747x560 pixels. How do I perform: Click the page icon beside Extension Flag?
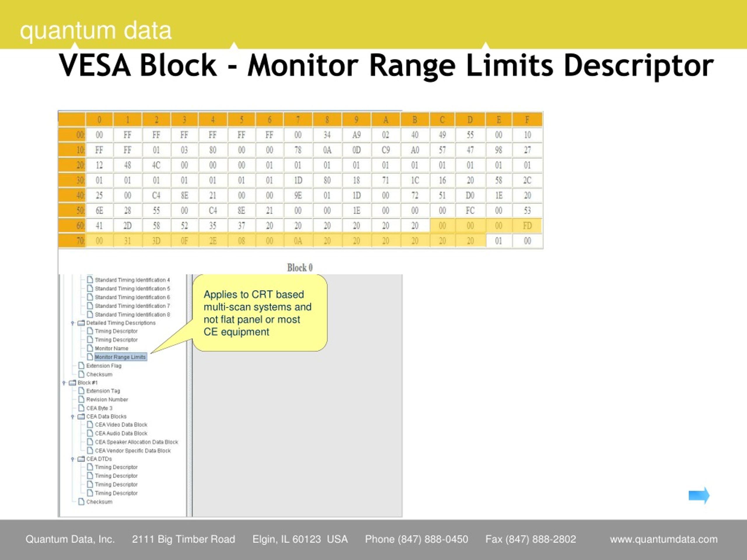pos(81,365)
